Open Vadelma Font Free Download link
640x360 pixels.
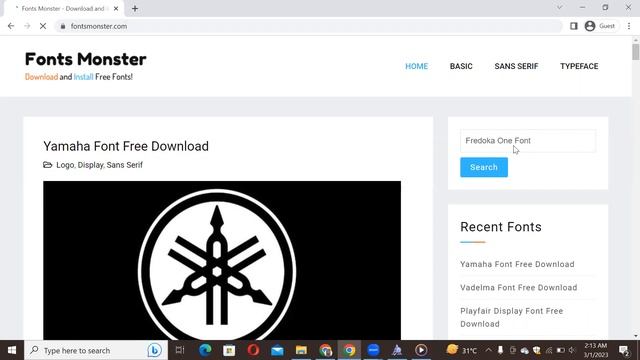[519, 288]
